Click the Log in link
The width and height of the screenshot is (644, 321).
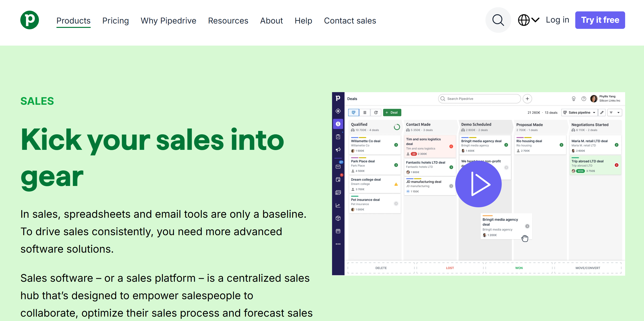pyautogui.click(x=557, y=20)
